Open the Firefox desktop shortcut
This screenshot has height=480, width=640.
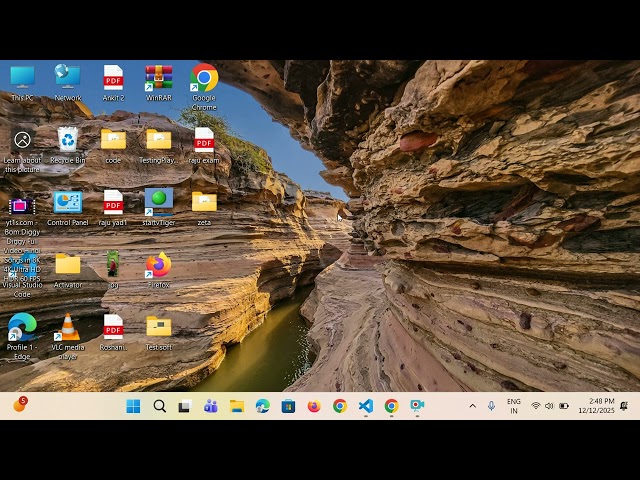click(x=158, y=265)
